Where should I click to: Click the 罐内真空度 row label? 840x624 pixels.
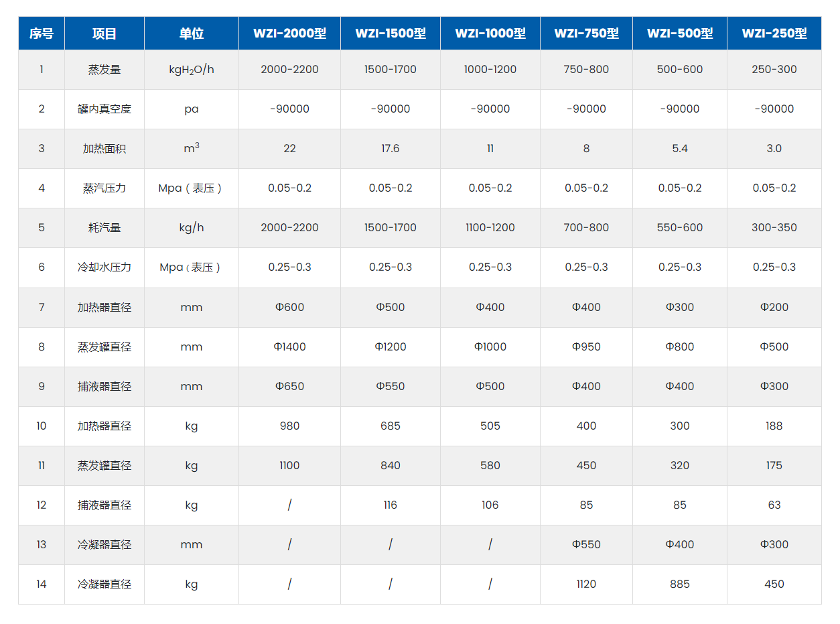click(x=104, y=109)
